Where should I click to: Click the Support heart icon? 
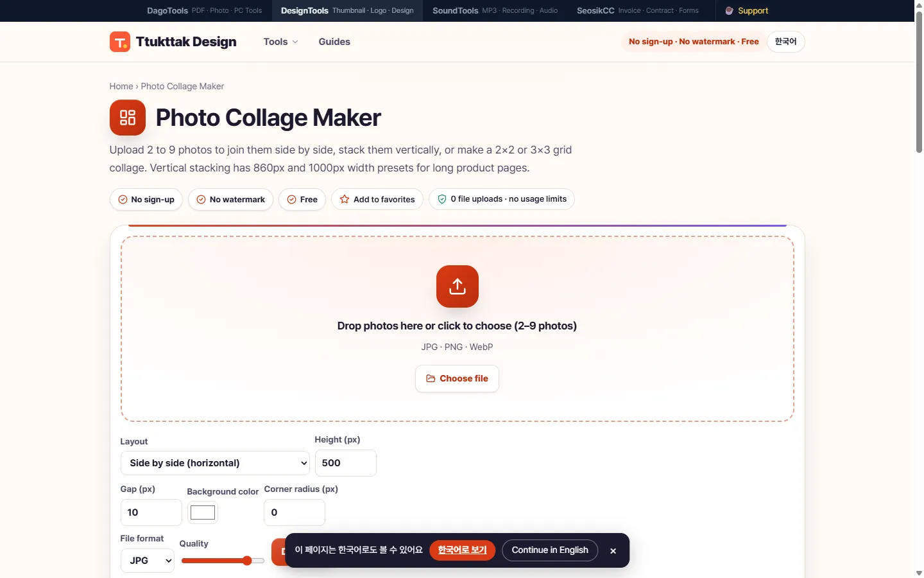pos(729,11)
